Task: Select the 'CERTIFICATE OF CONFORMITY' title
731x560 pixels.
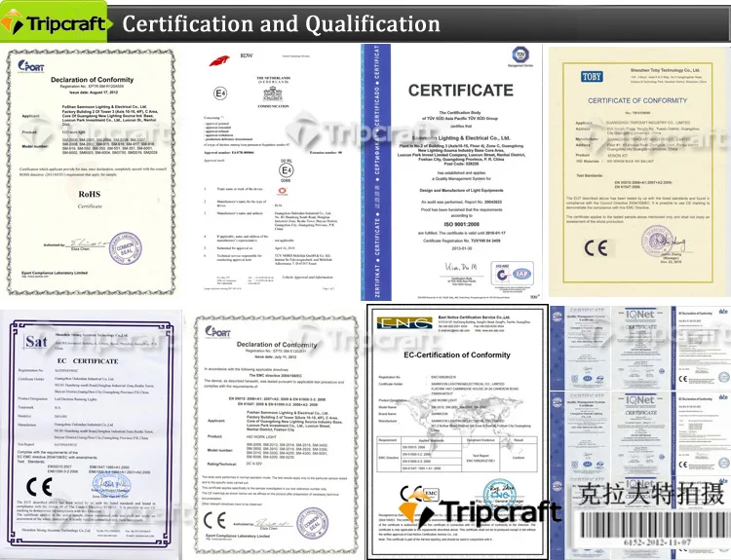Action: [637, 100]
